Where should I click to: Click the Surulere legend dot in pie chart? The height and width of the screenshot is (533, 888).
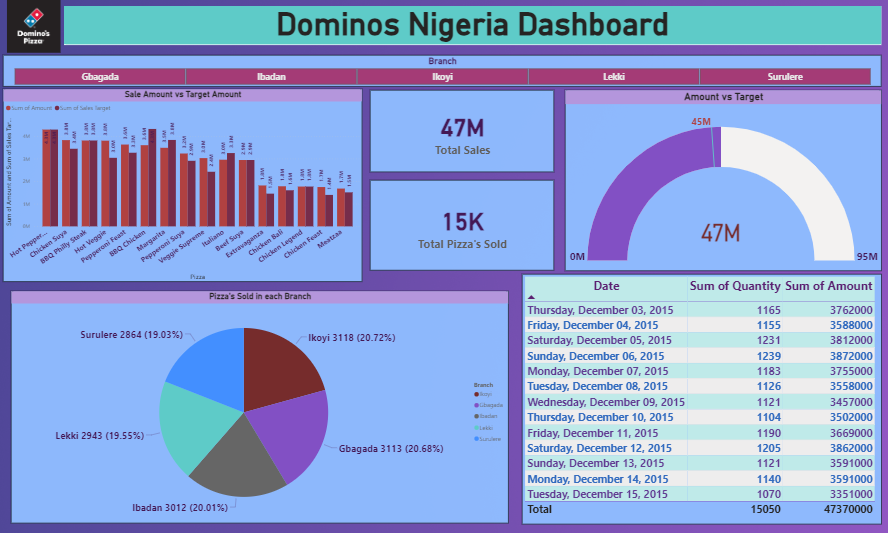476,438
